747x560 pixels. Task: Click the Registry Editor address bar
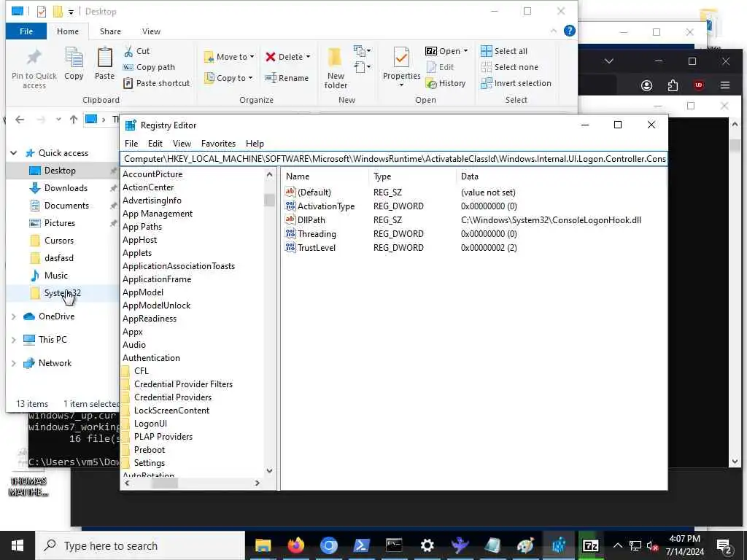coord(394,158)
